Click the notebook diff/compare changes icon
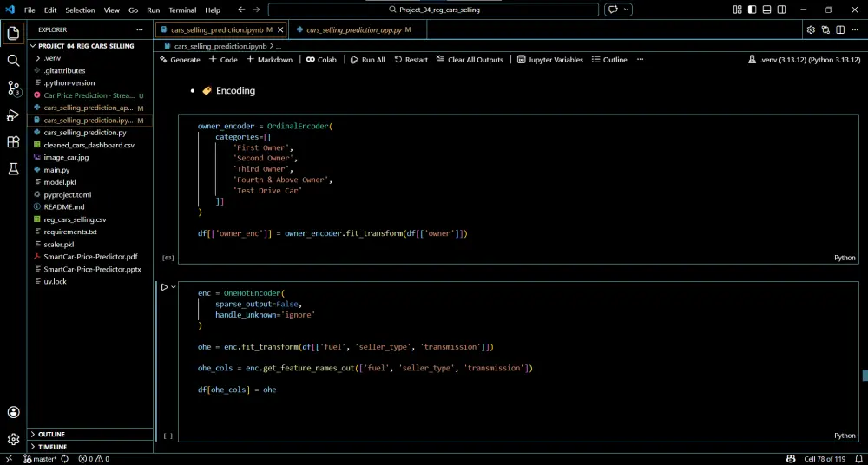 click(x=826, y=29)
